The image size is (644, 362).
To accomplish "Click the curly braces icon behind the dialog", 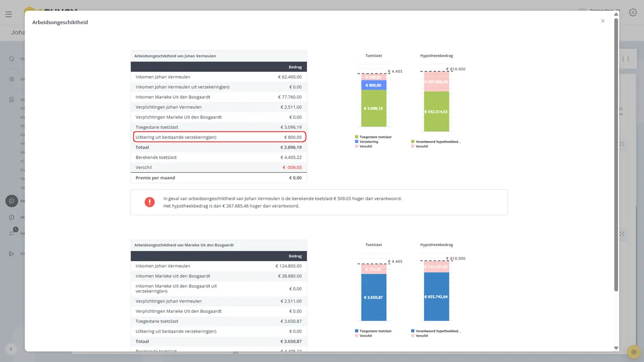I will click(625, 58).
